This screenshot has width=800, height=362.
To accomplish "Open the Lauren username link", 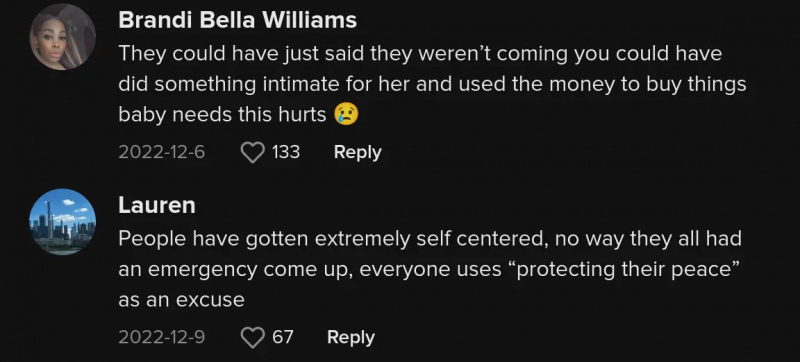I will (157, 205).
